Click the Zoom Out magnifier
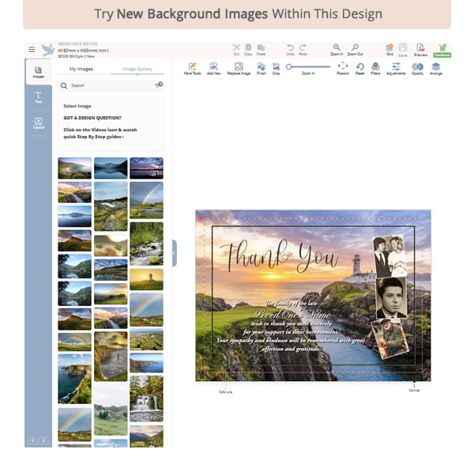Image resolution: width=474 pixels, height=476 pixels. [355, 48]
